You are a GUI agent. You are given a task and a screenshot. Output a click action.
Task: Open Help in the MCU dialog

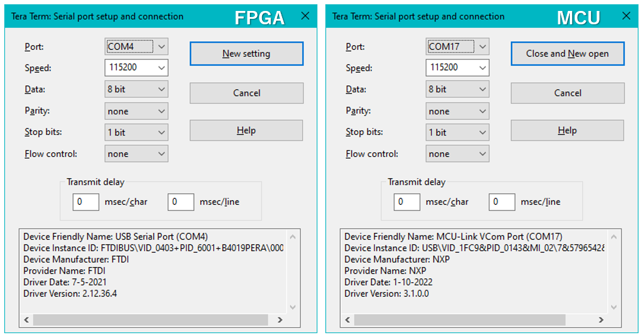(567, 131)
